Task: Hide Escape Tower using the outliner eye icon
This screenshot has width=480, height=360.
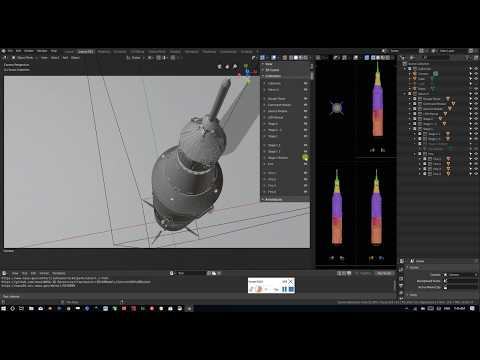Action: pyautogui.click(x=476, y=99)
